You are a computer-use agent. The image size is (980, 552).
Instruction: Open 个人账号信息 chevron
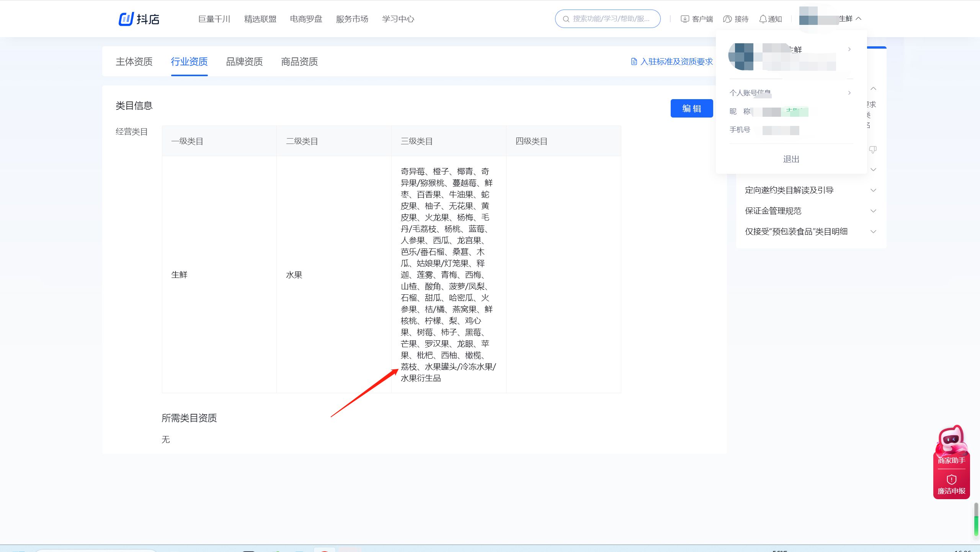pyautogui.click(x=849, y=93)
